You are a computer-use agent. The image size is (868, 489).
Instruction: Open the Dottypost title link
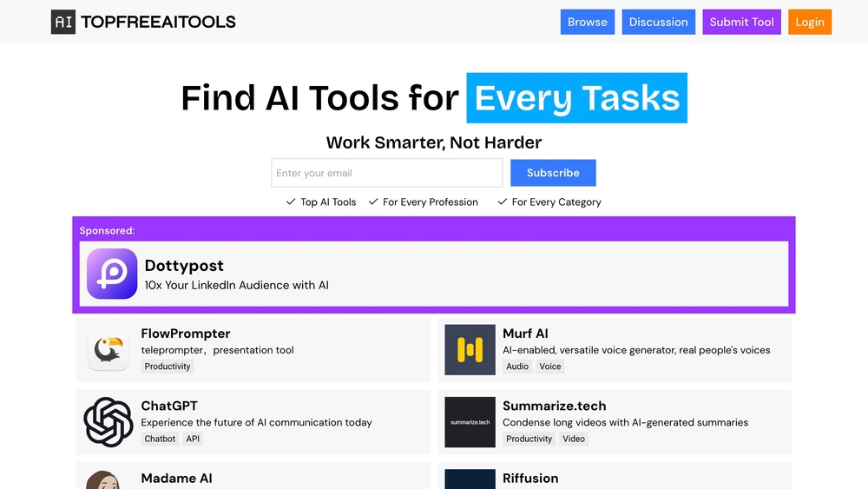(x=184, y=265)
